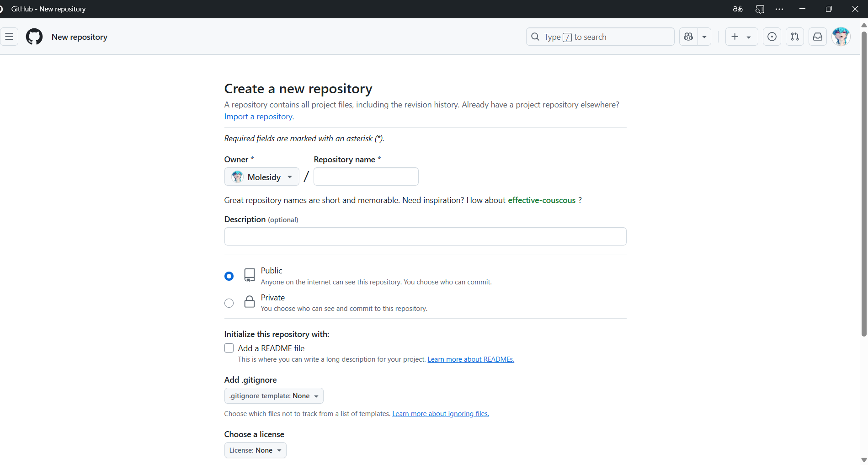
Task: Restore the window with the restore button
Action: [829, 9]
